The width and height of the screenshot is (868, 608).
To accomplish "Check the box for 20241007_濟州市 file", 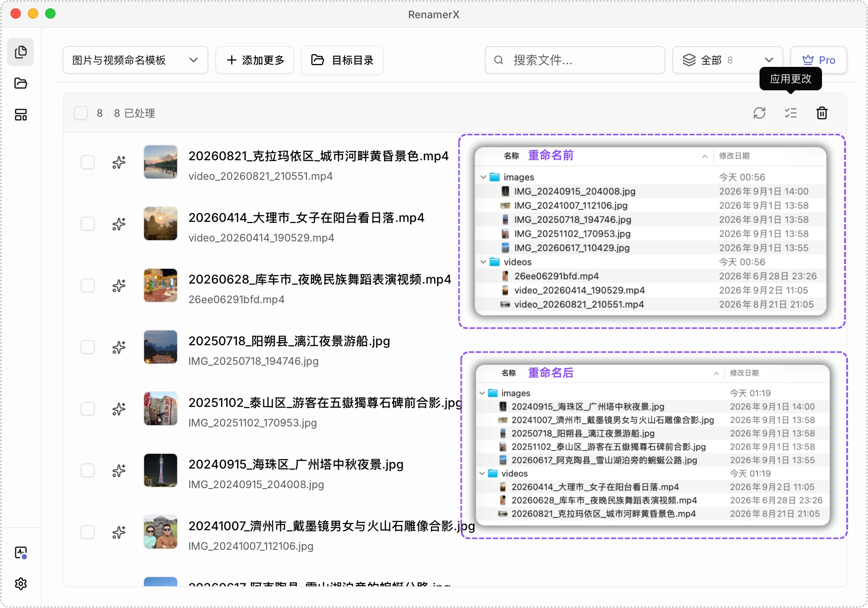I will tap(88, 532).
